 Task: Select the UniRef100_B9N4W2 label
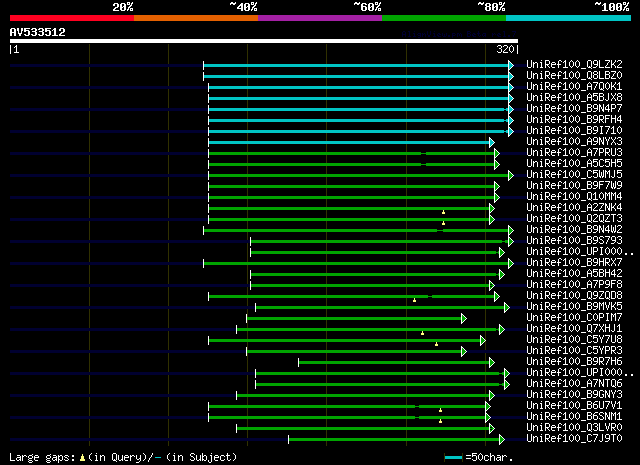point(574,229)
